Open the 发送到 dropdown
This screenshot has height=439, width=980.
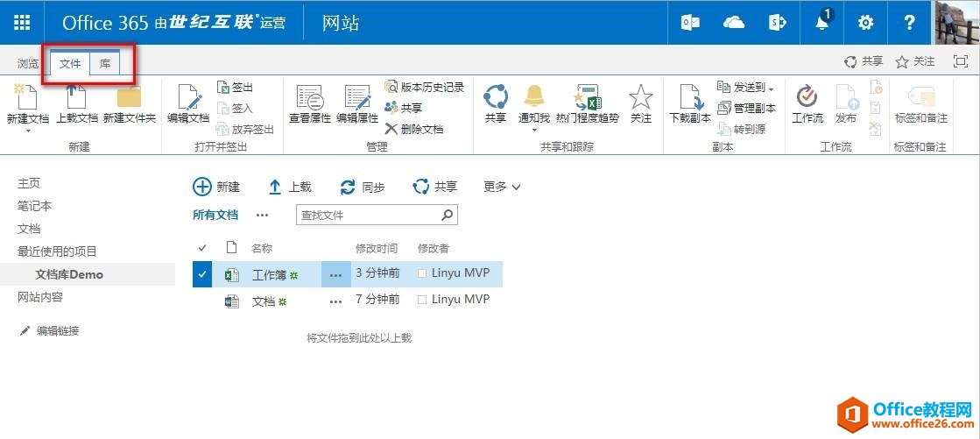click(745, 87)
